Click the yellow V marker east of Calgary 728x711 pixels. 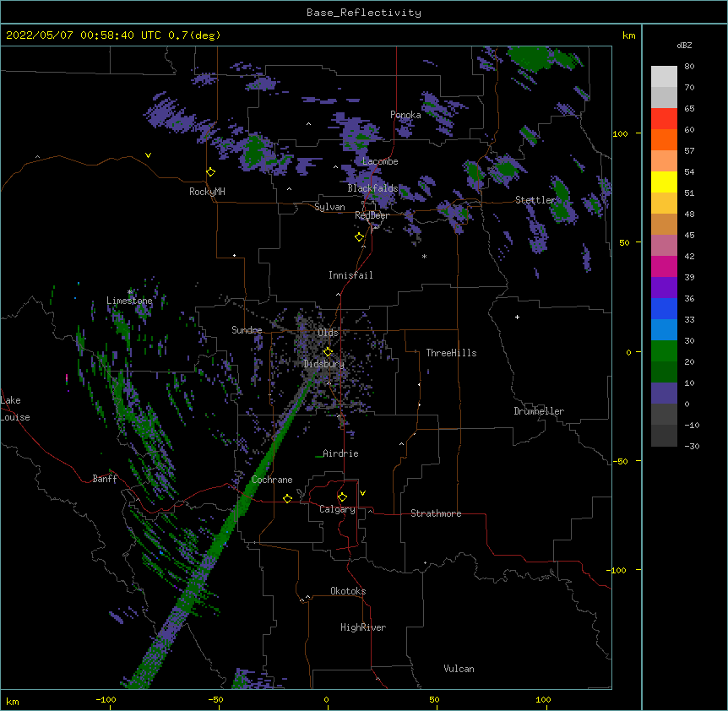[362, 493]
